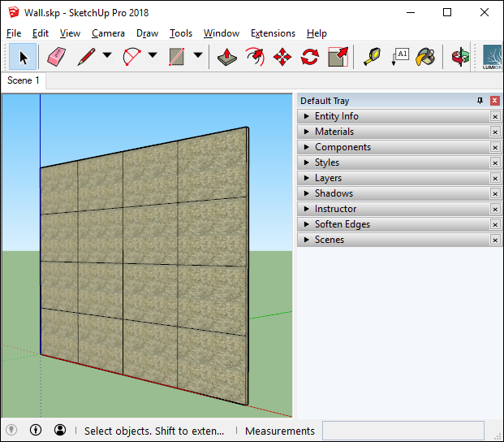Pick the Push/Pull tool
The image size is (504, 442).
coord(228,56)
